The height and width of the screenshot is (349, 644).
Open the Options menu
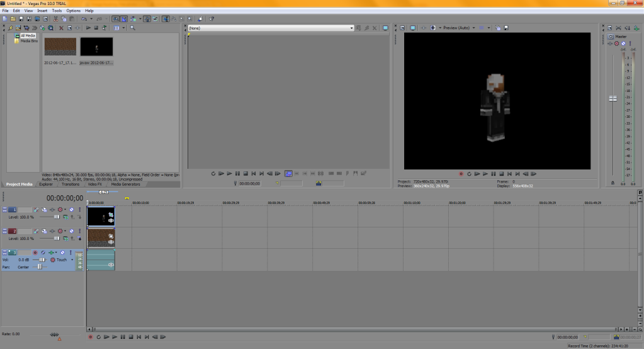click(74, 11)
